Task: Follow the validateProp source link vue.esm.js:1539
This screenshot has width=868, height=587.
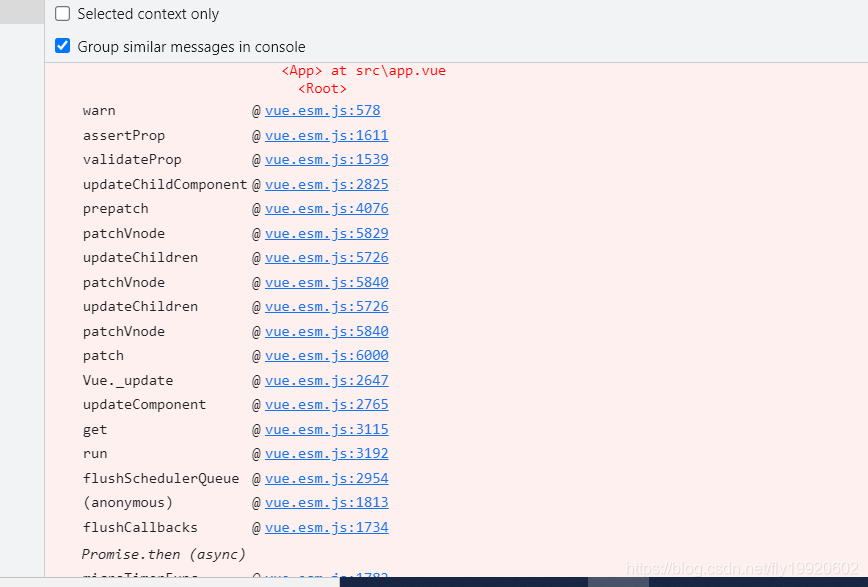Action: pos(326,159)
